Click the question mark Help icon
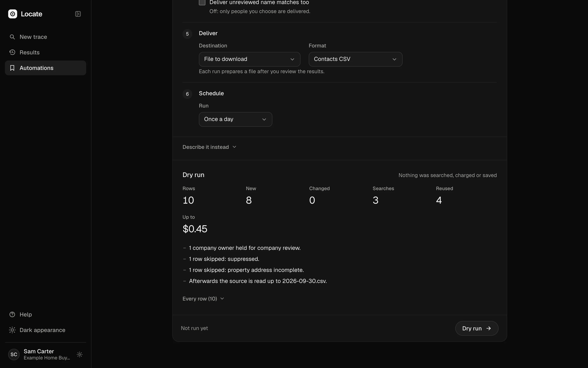The image size is (588, 368). 12,314
